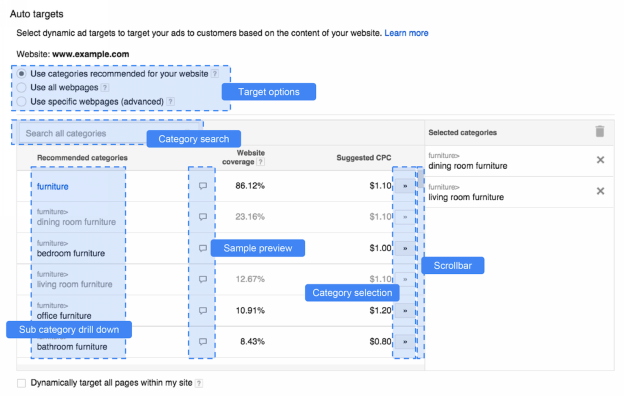624x396 pixels.
Task: Open sample preview for furniture category
Action: click(x=203, y=186)
